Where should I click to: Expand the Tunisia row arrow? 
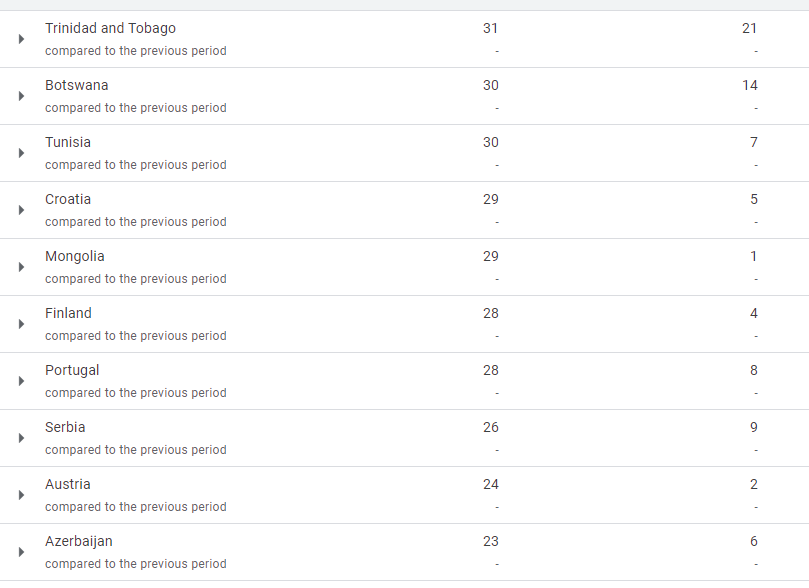pyautogui.click(x=21, y=153)
